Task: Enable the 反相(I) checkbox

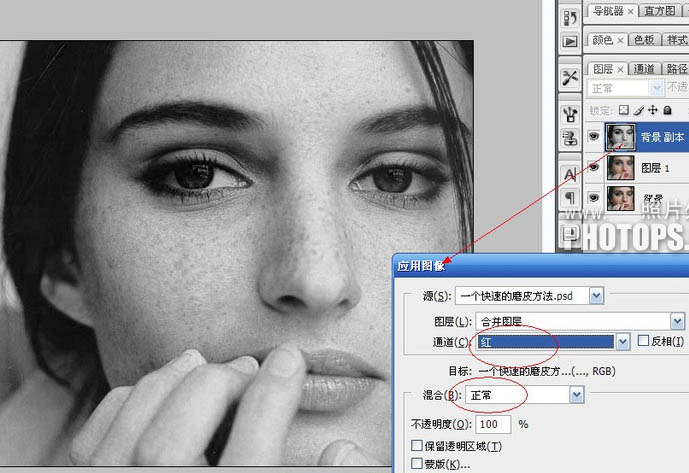Action: 643,340
